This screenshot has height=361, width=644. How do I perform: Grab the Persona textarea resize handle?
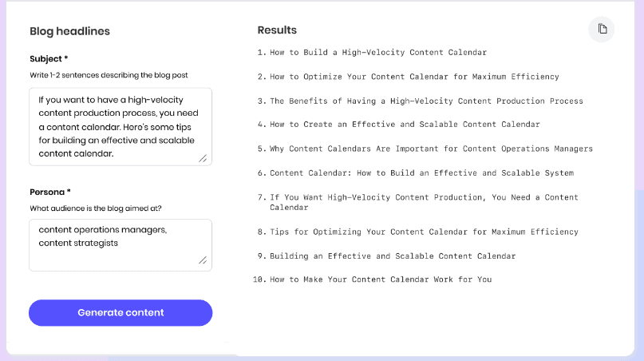tap(203, 260)
